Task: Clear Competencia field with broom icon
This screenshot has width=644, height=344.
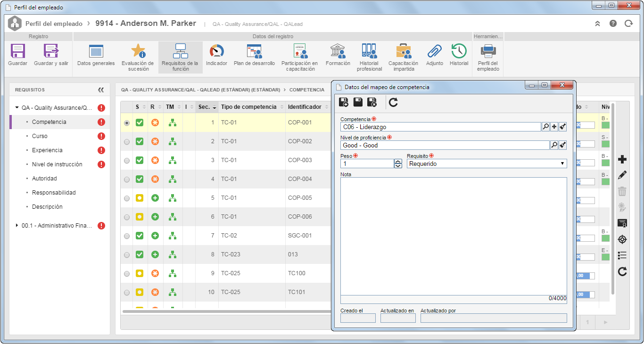Action: 563,126
